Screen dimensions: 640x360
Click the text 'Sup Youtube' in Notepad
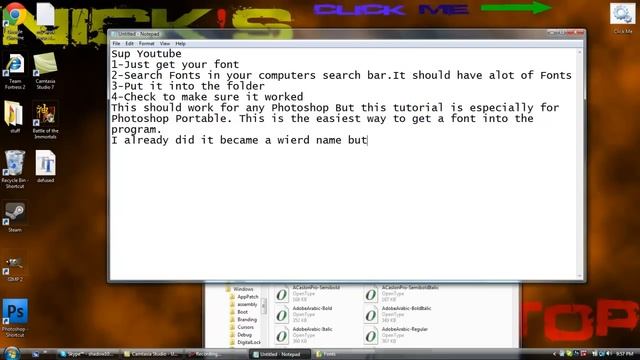pyautogui.click(x=146, y=54)
